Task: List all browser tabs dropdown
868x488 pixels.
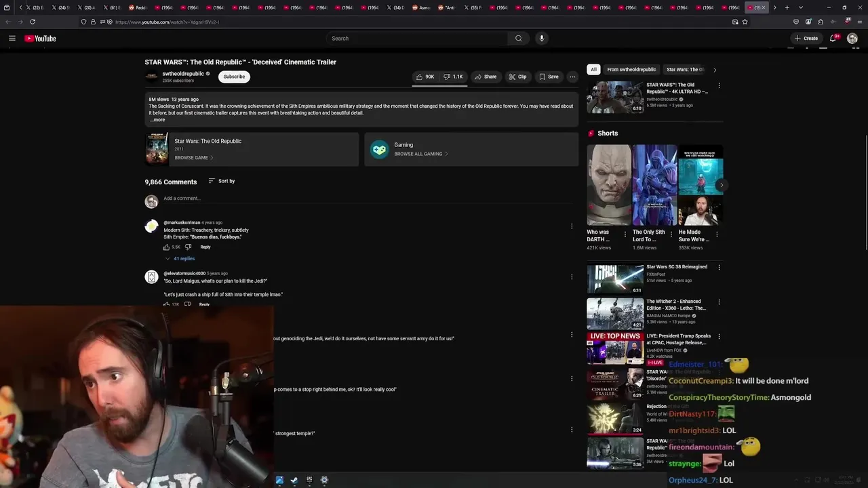Action: 801,7
